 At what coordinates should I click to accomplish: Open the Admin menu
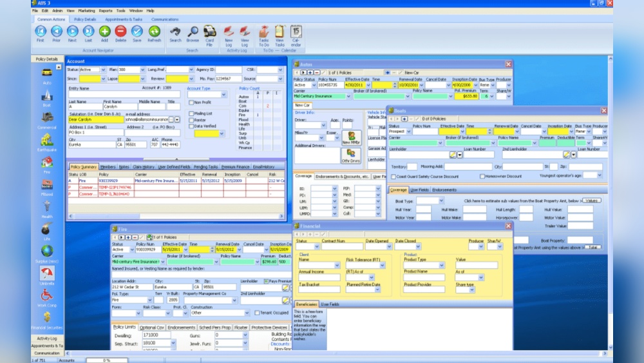[57, 11]
